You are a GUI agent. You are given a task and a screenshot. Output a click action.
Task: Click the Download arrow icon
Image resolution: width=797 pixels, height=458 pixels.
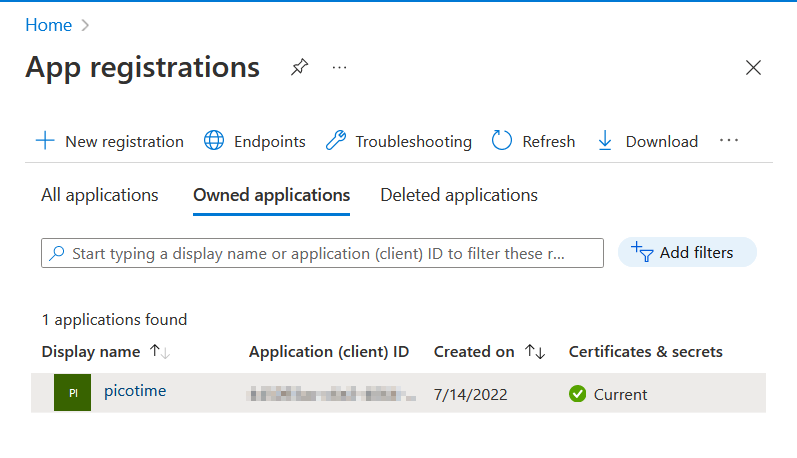click(605, 141)
